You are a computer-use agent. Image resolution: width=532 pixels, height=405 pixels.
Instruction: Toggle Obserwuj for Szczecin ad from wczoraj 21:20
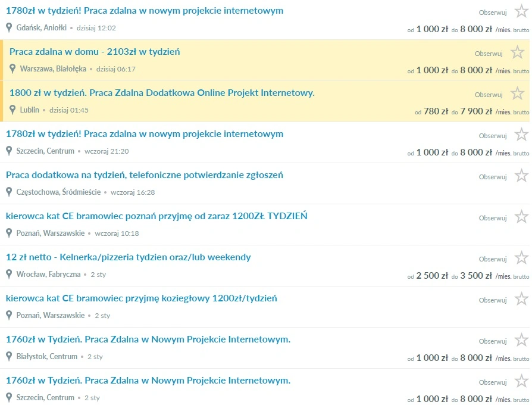click(492, 136)
